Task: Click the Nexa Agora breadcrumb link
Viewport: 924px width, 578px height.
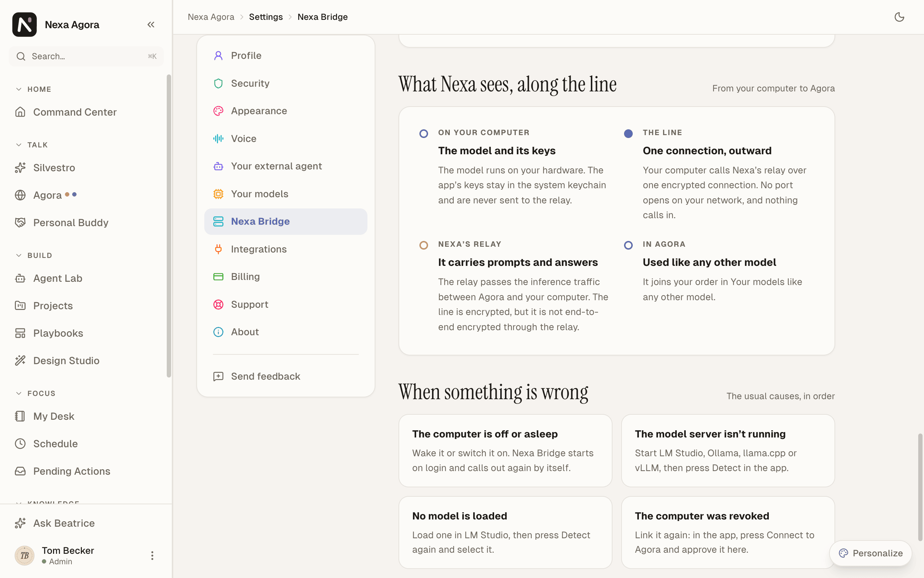Action: [211, 17]
